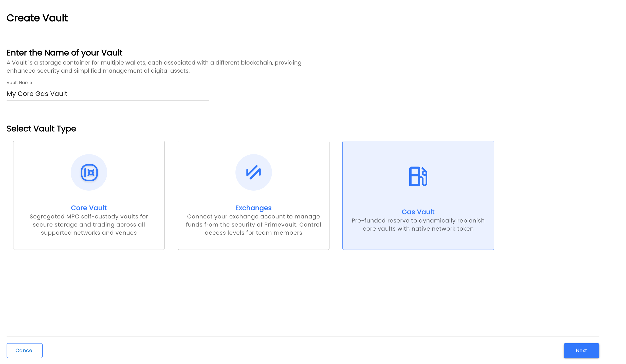Click the Exchanges description about Primevault
The width and height of the screenshot is (626, 364).
point(253,225)
